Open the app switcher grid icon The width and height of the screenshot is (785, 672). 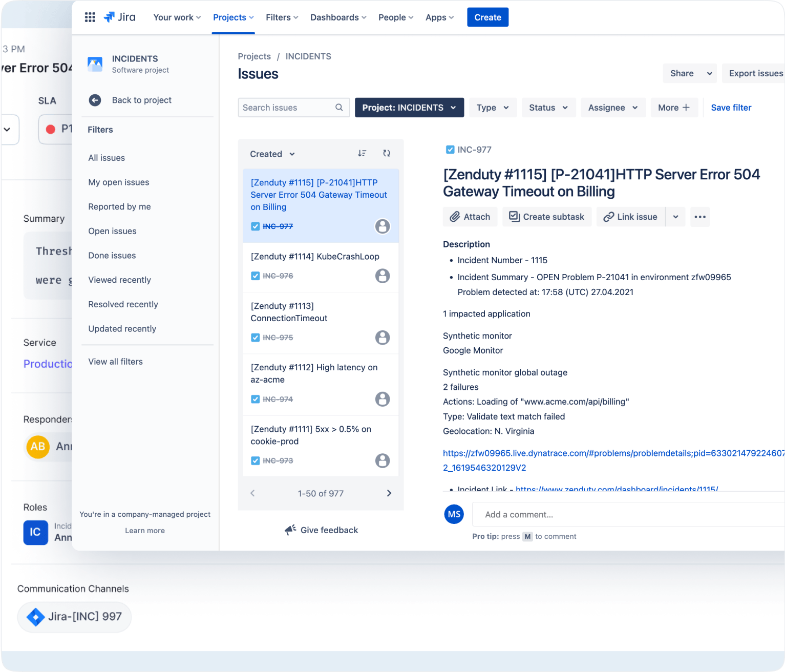(x=90, y=17)
